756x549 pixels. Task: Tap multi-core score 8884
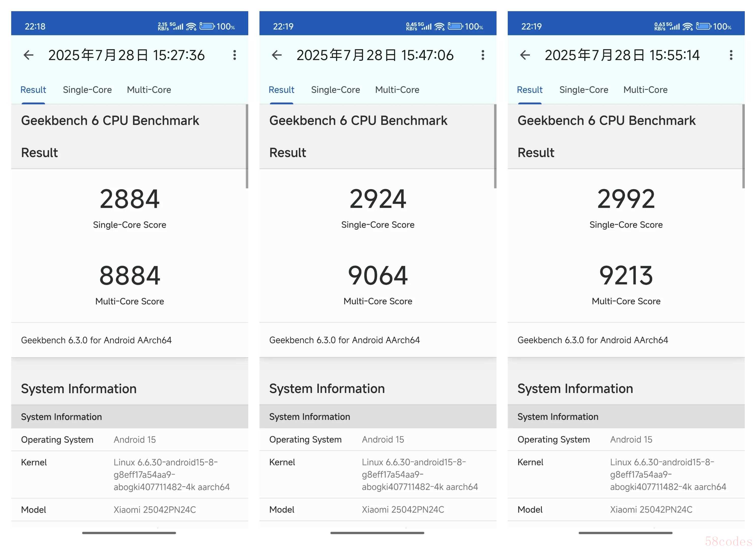pos(130,276)
